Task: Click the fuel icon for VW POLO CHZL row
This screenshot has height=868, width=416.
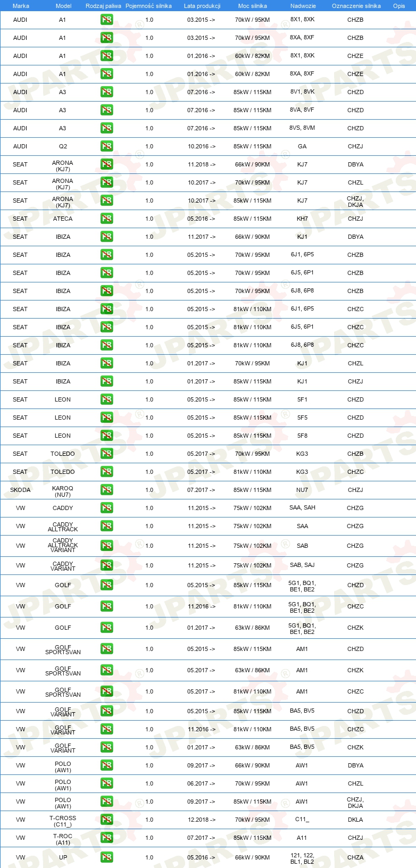Action: (x=106, y=783)
